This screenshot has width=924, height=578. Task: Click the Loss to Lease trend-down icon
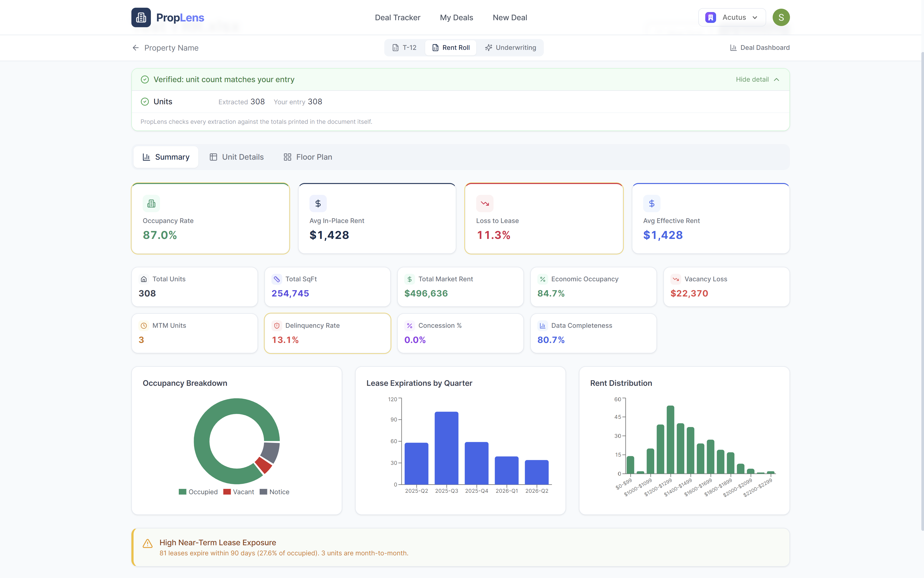pyautogui.click(x=485, y=203)
